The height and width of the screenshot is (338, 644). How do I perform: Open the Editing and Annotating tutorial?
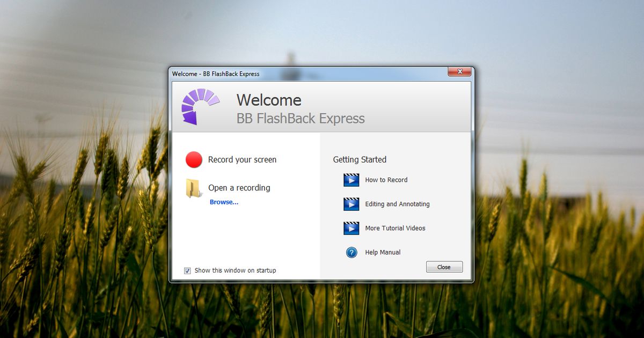pyautogui.click(x=397, y=204)
